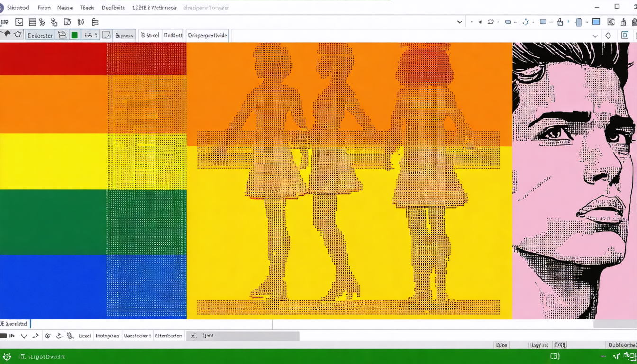The width and height of the screenshot is (637, 364).
Task: Click the Inotagoes button in bottom bar
Action: click(x=108, y=336)
